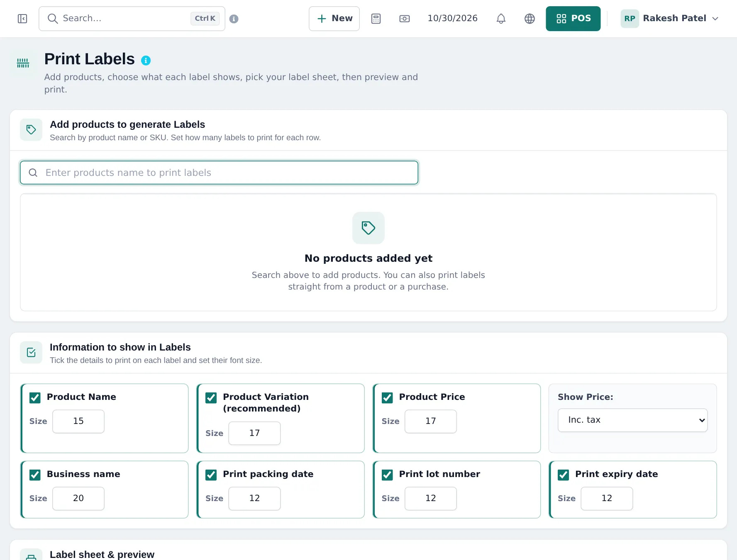The image size is (737, 560).
Task: Click the No products added yet heading
Action: pyautogui.click(x=368, y=258)
